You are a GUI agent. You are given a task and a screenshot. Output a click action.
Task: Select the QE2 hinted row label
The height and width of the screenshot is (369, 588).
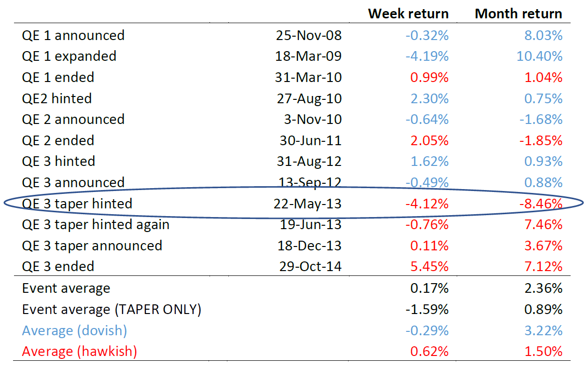click(x=56, y=98)
